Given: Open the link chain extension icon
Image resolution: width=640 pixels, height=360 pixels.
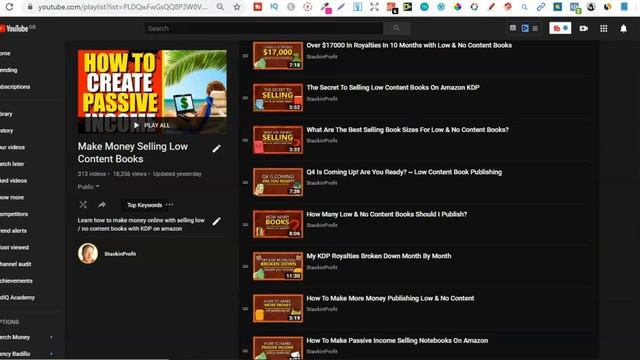Looking at the screenshot, I should [x=541, y=7].
